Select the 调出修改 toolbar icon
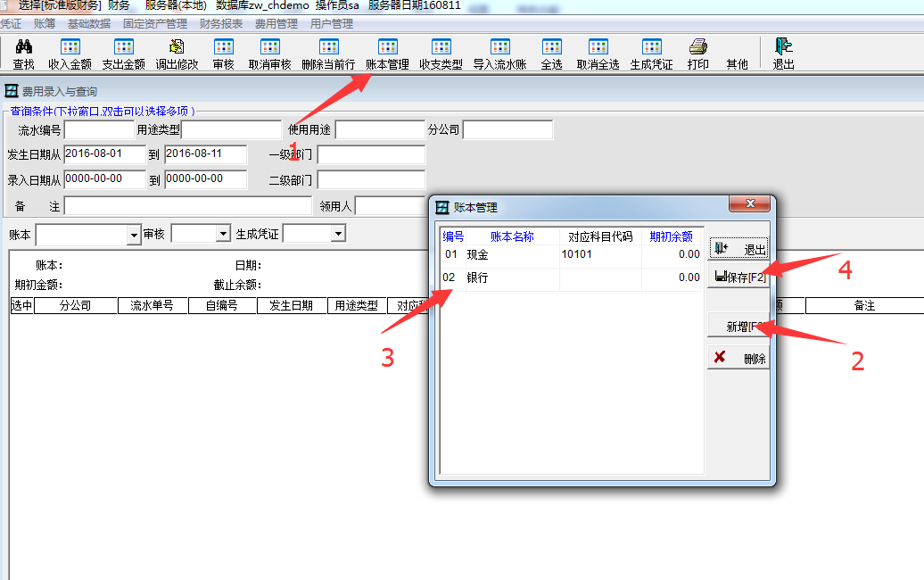Viewport: 924px width, 580px height. [x=177, y=54]
